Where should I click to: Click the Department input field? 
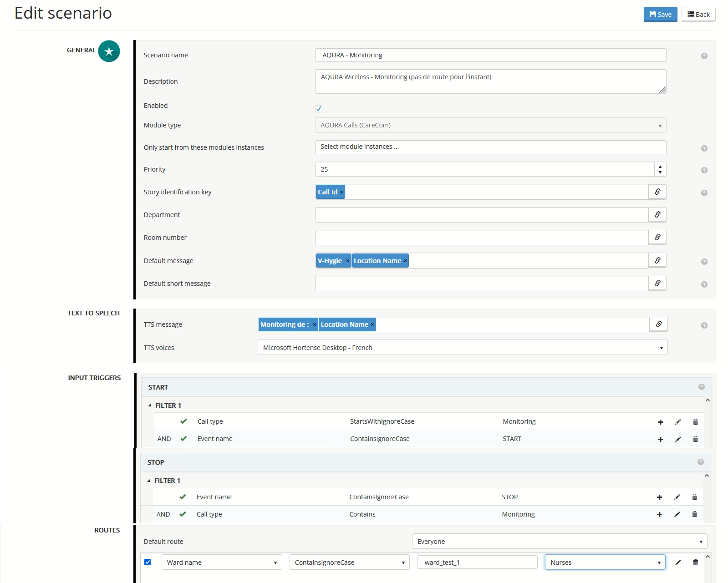tap(482, 215)
